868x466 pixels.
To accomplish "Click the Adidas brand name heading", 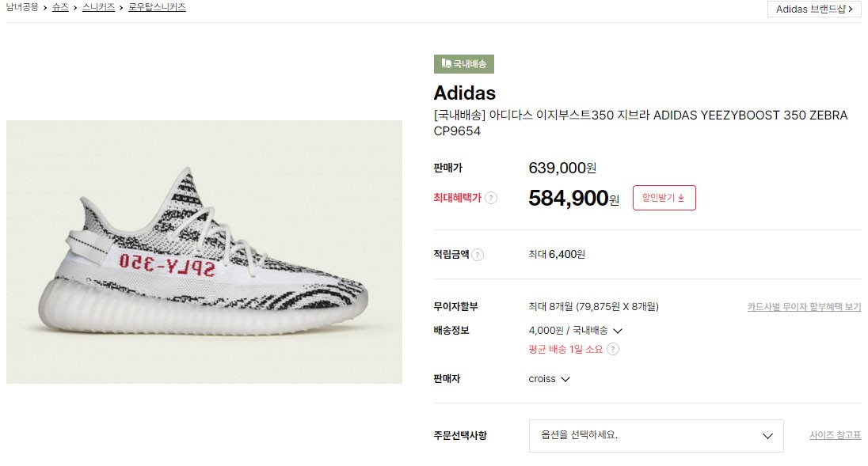I will coord(465,93).
